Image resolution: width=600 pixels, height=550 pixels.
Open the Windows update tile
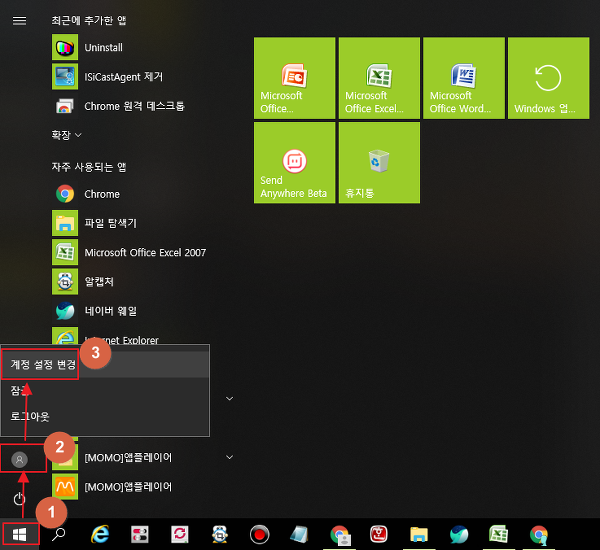(548, 78)
